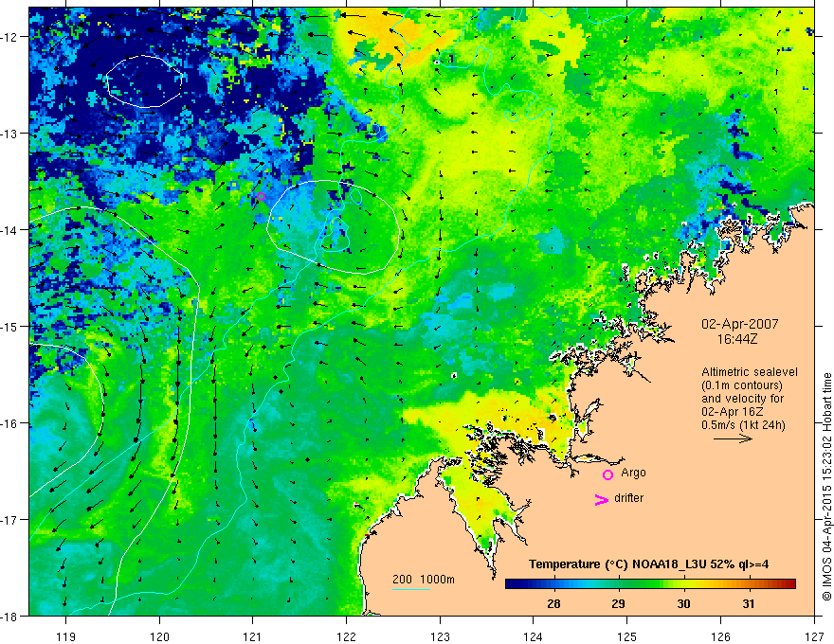Click the 30 color bar tick label

point(683,603)
